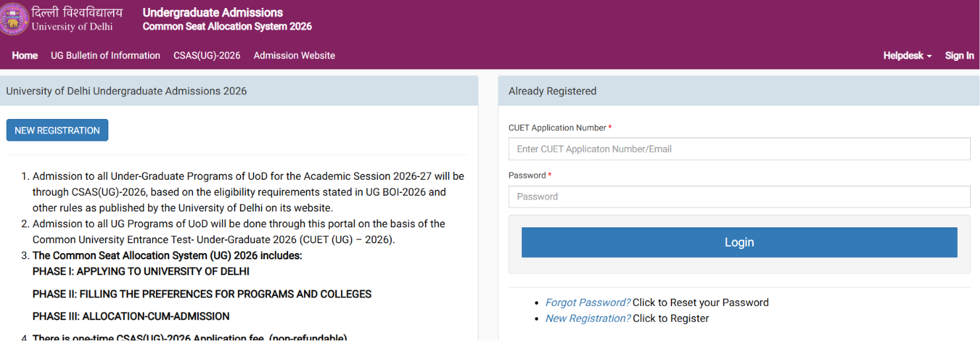Go to the Home menu item
This screenshot has width=980, height=341.
point(25,56)
